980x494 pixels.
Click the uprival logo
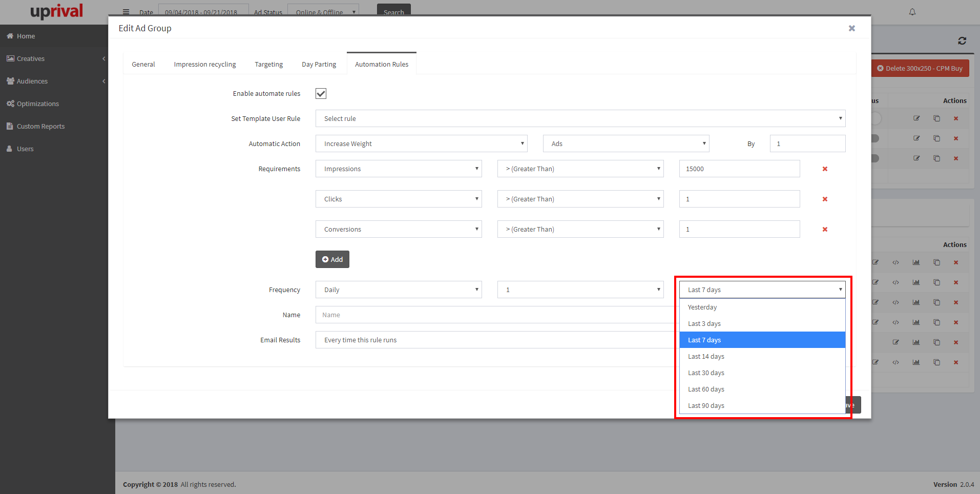coord(56,11)
